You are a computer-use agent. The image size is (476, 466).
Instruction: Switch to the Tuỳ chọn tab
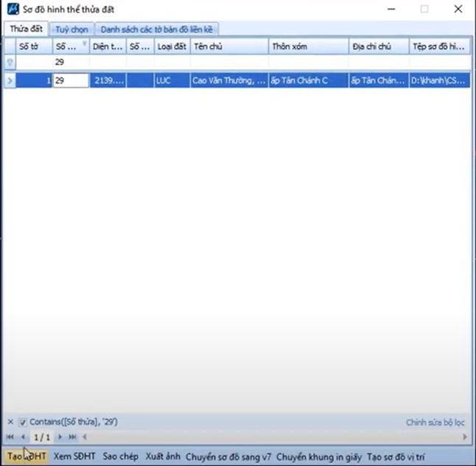coord(71,29)
